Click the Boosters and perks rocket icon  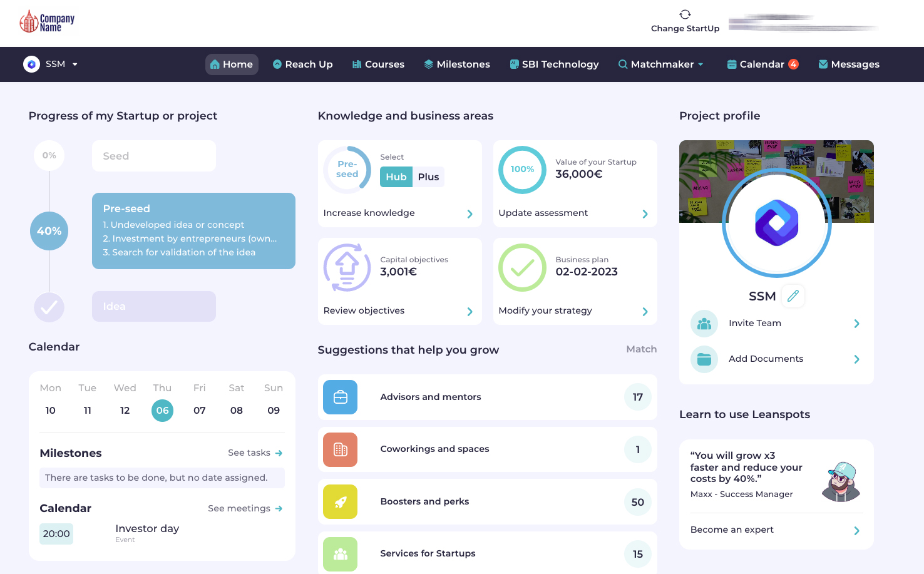click(340, 501)
